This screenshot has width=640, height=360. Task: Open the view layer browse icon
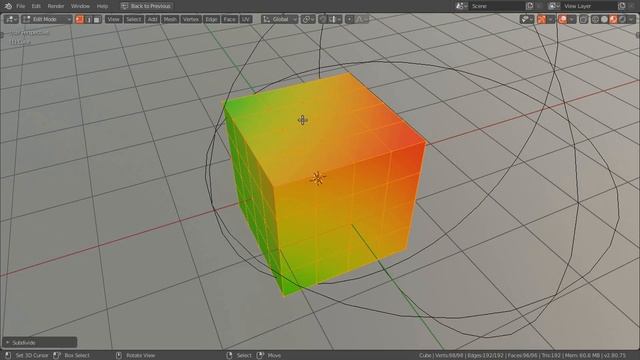pos(554,6)
